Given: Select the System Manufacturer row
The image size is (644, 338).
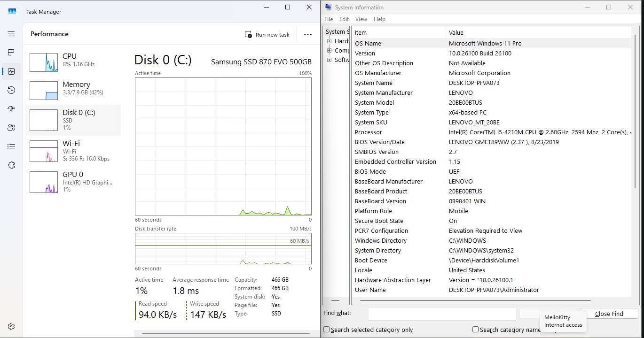Looking at the screenshot, I should (491, 92).
